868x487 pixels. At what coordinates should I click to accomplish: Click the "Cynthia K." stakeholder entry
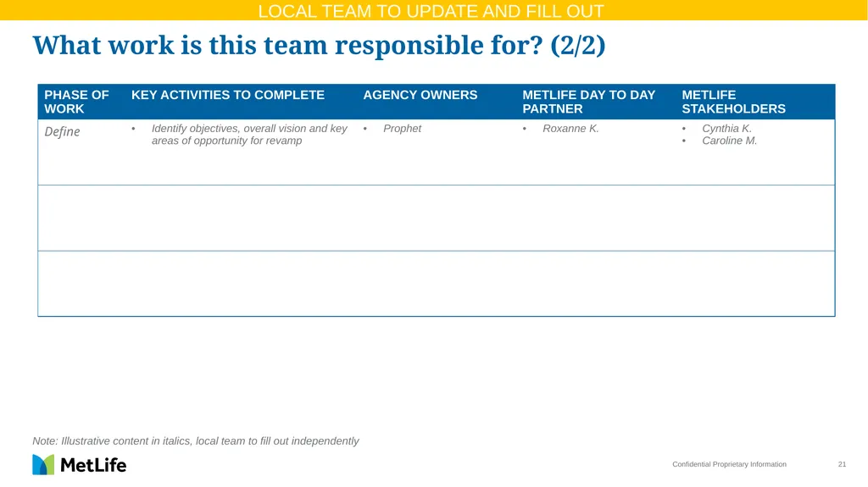click(726, 129)
